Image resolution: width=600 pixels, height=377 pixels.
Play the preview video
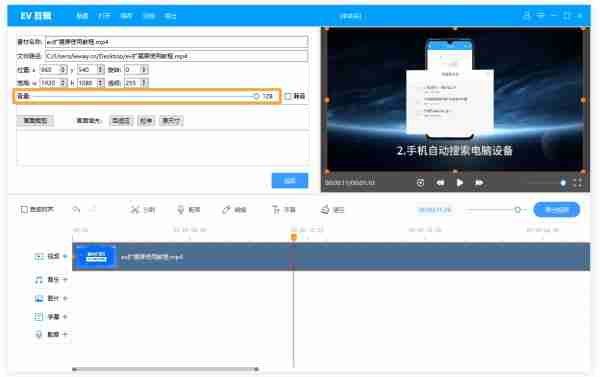tap(460, 183)
